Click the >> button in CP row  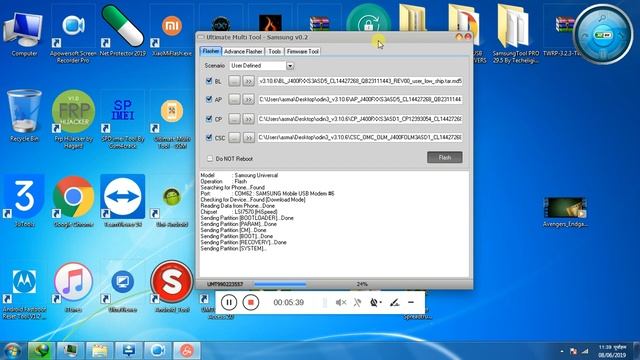(248, 119)
